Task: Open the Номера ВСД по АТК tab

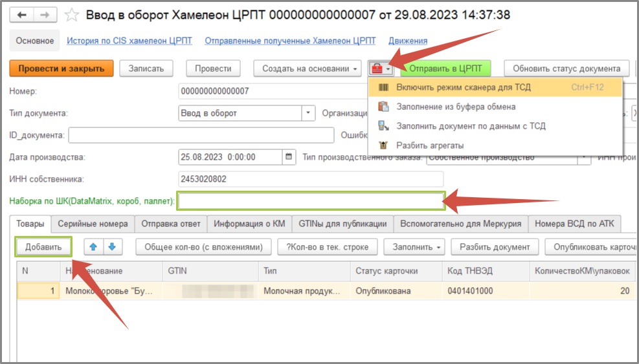Action: click(x=574, y=224)
